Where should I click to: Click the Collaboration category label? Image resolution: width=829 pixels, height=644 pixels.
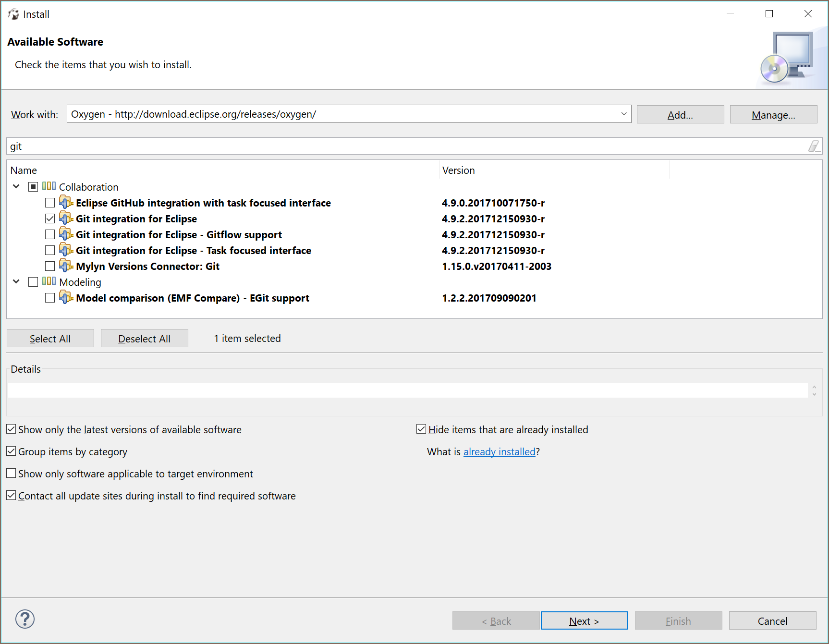pos(88,187)
